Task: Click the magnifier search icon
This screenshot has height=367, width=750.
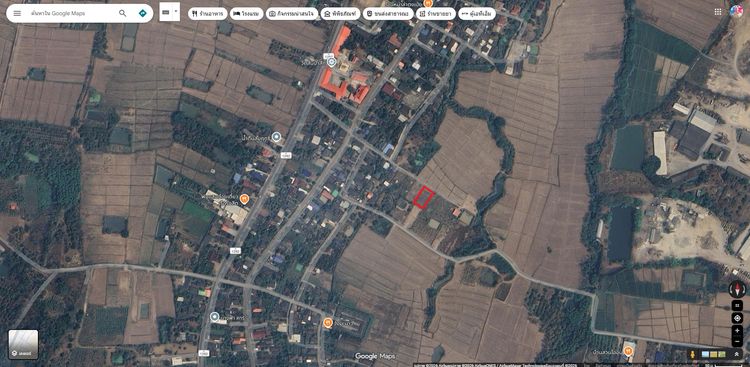Action: click(123, 13)
